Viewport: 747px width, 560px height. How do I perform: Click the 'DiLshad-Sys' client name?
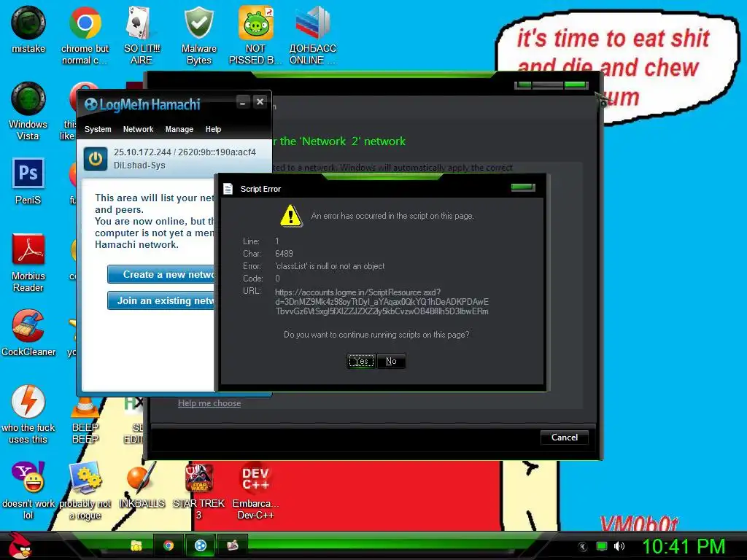[139, 166]
